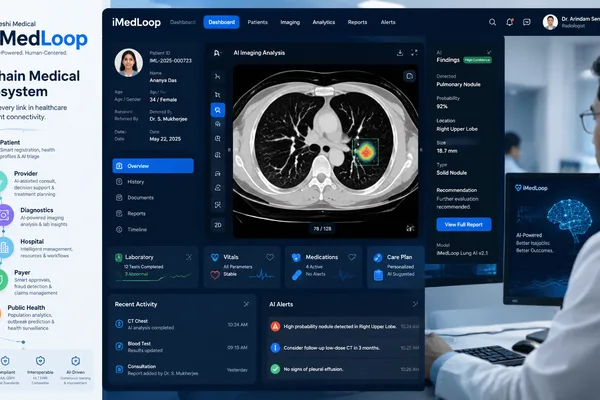Click the green check icon on pleural effusion alert
Image resolution: width=600 pixels, height=400 pixels.
(x=275, y=369)
